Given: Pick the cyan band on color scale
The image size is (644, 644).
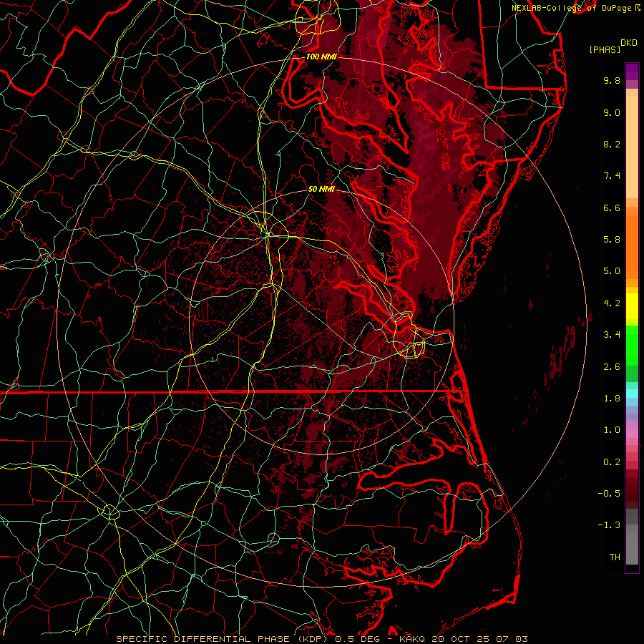Looking at the screenshot, I should point(632,394).
